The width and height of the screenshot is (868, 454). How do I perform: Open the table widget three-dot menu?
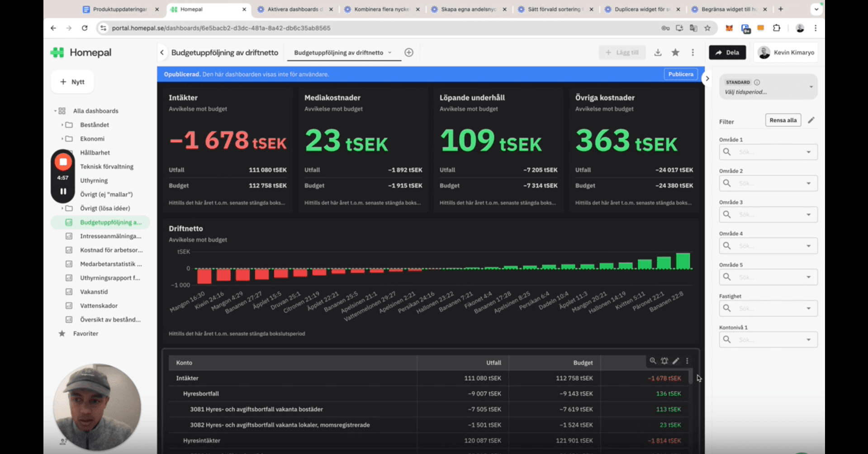point(687,361)
